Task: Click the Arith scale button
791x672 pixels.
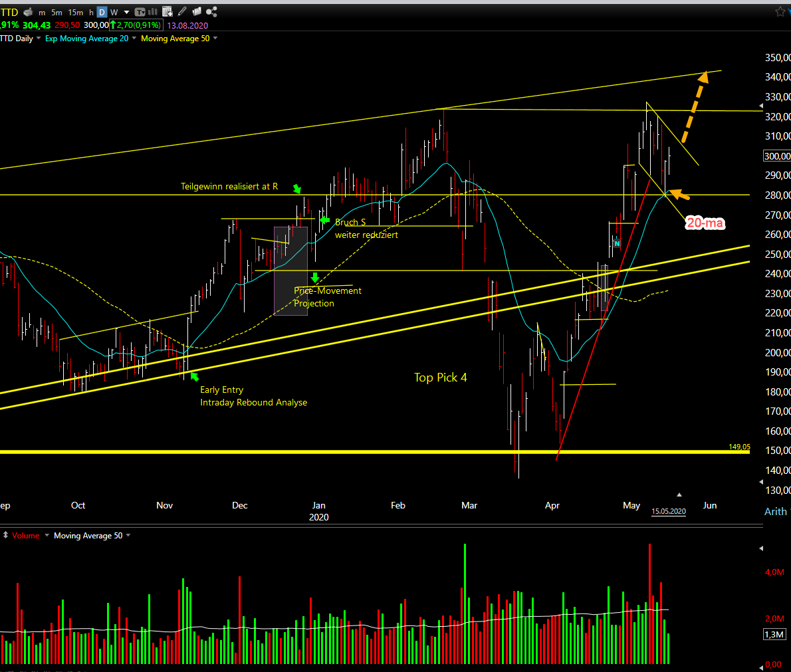Action: [775, 512]
